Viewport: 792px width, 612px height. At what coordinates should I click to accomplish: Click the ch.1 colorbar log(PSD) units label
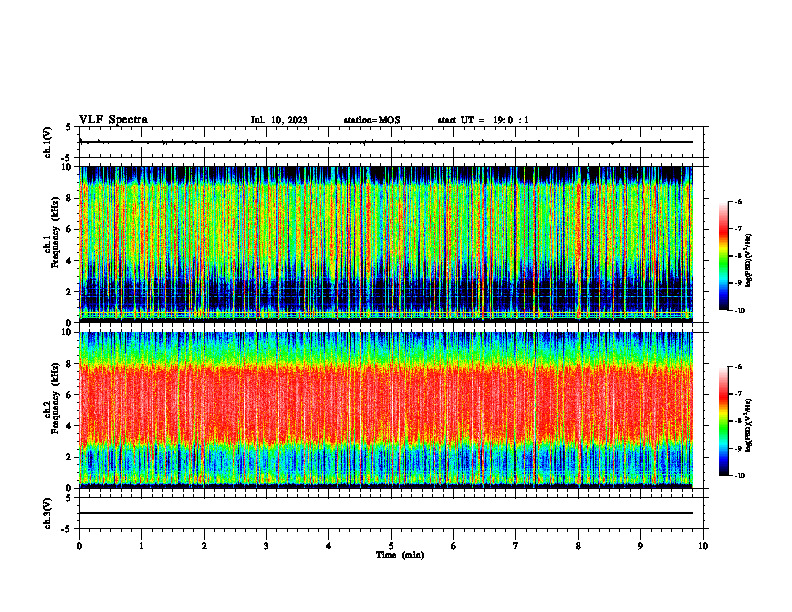tap(749, 261)
